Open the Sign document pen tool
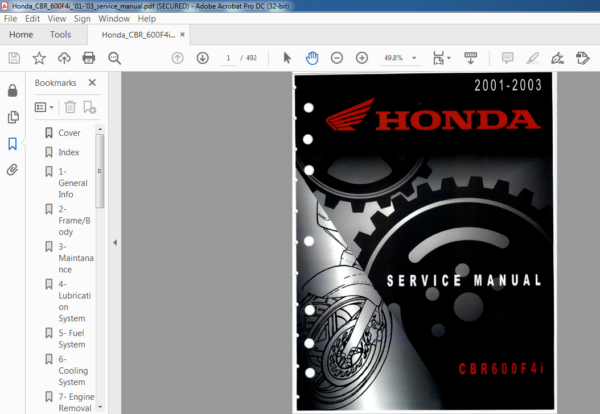The height and width of the screenshot is (414, 600). point(558,58)
